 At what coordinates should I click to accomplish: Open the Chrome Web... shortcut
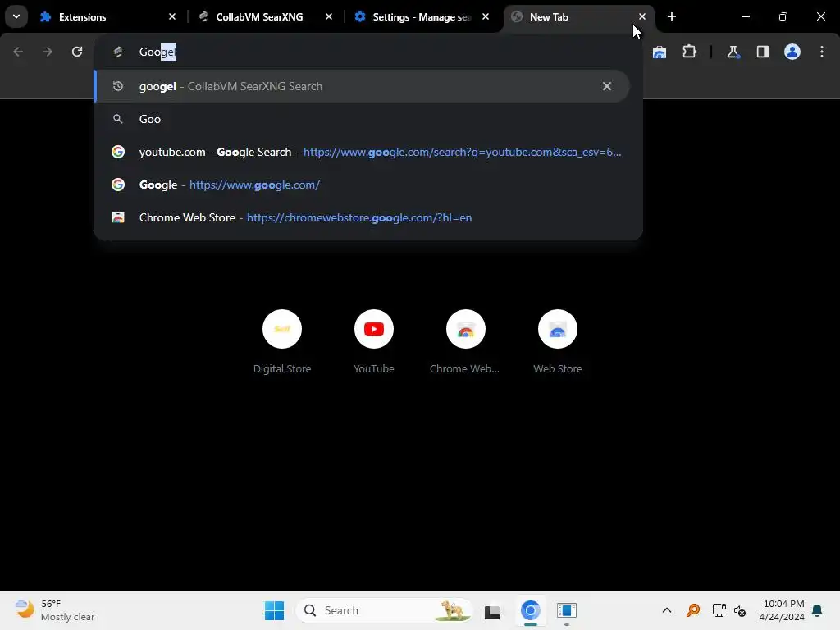pos(465,341)
